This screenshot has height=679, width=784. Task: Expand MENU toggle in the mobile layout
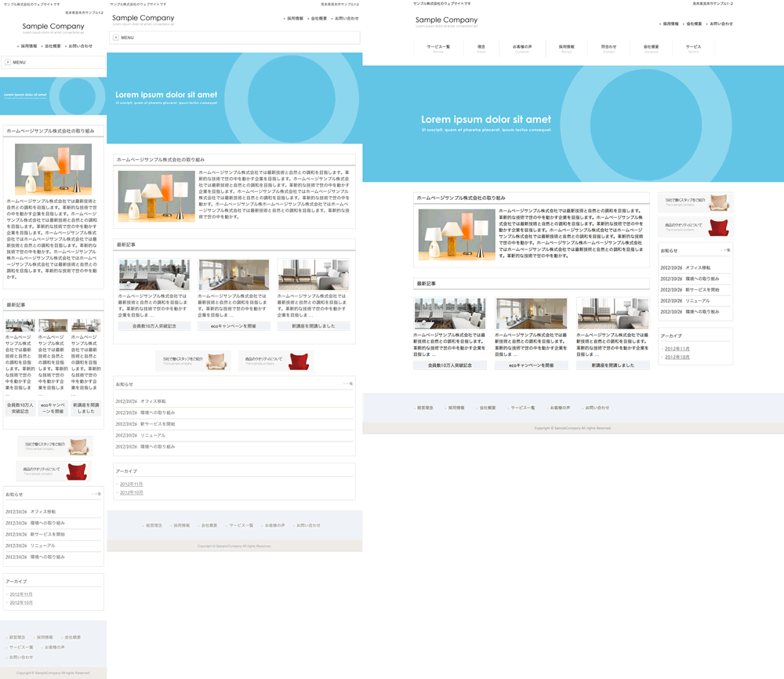point(53,63)
